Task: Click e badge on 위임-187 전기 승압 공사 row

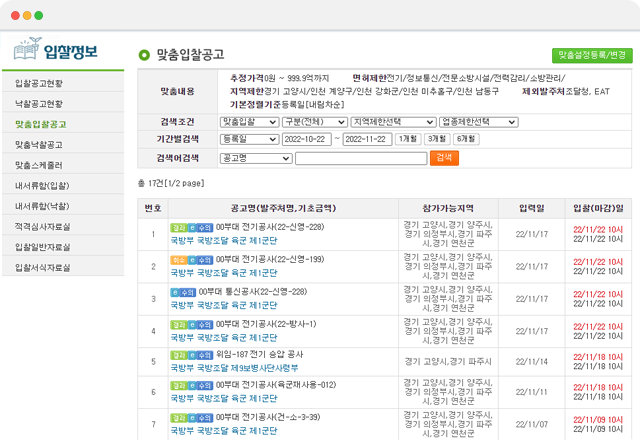Action: pos(192,355)
